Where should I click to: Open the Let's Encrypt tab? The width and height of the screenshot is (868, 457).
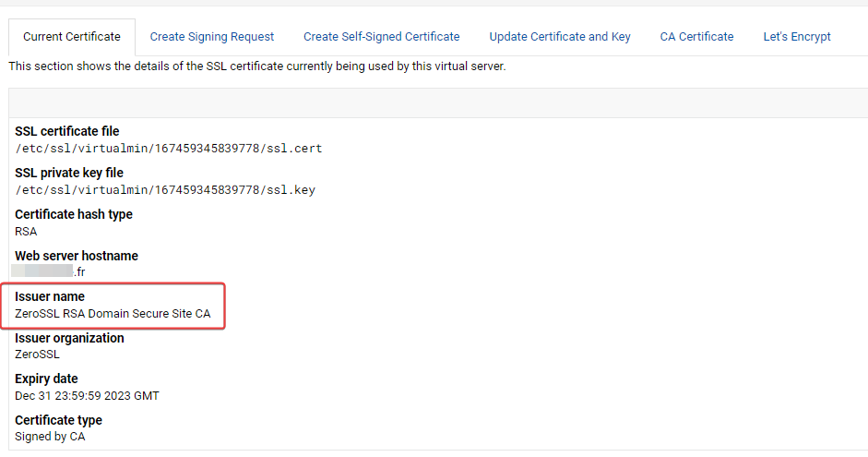(797, 37)
